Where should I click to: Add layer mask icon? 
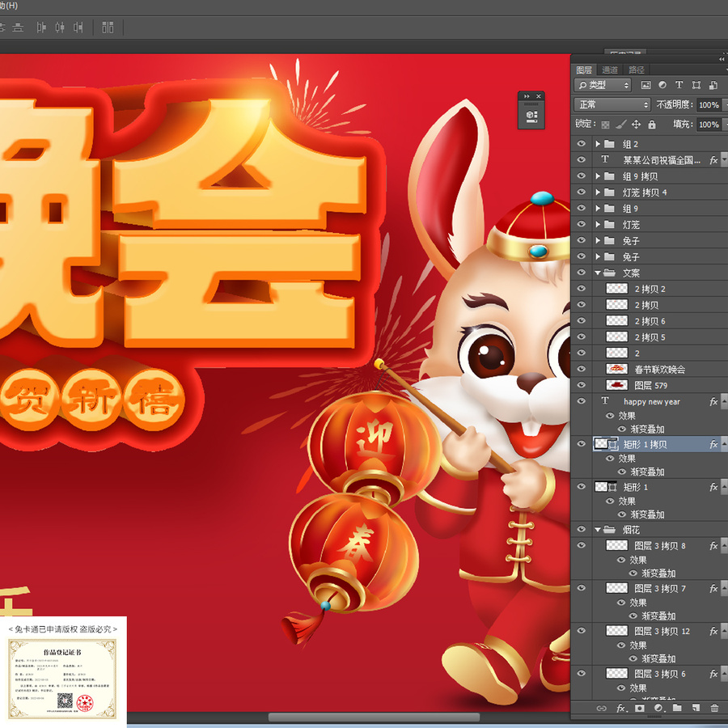[x=640, y=709]
